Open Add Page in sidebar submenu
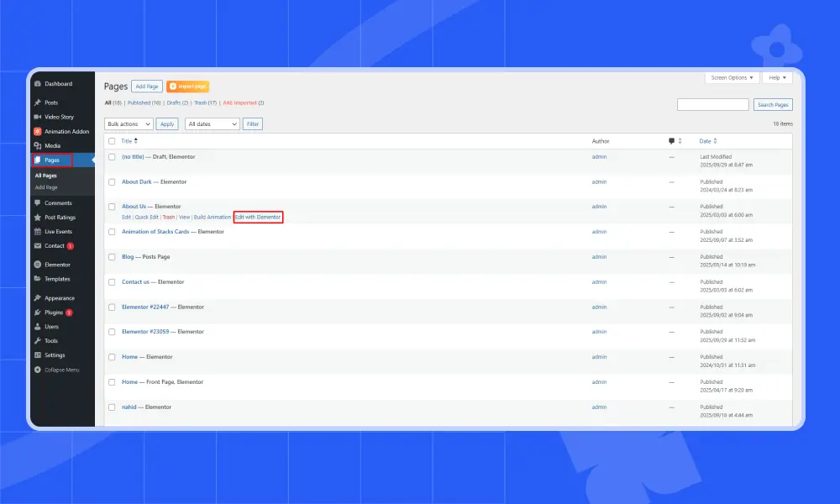Image resolution: width=840 pixels, height=504 pixels. 46,187
